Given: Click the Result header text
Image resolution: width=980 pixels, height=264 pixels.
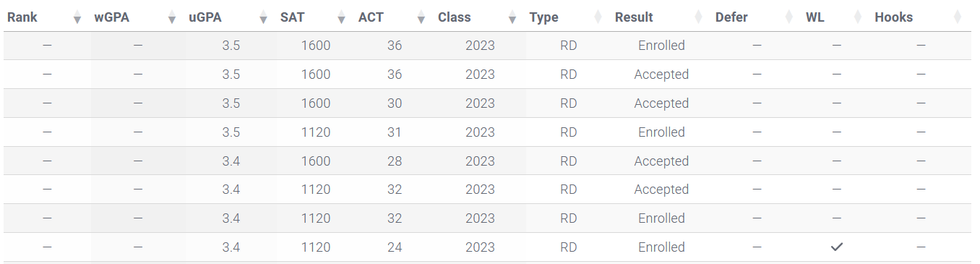Looking at the screenshot, I should [634, 17].
